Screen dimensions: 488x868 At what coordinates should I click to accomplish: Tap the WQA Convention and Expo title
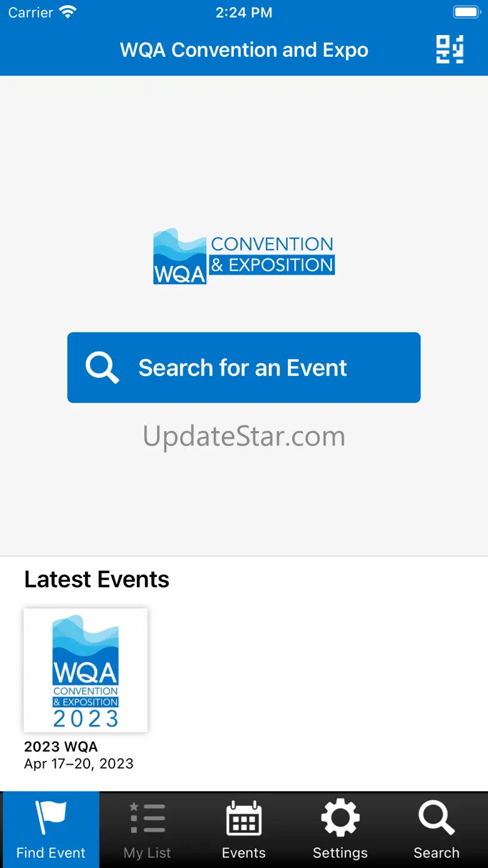coord(244,50)
